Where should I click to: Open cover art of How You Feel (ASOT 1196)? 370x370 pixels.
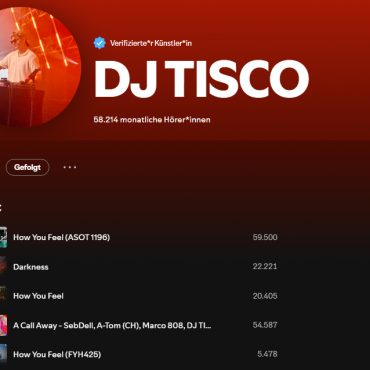(3, 237)
